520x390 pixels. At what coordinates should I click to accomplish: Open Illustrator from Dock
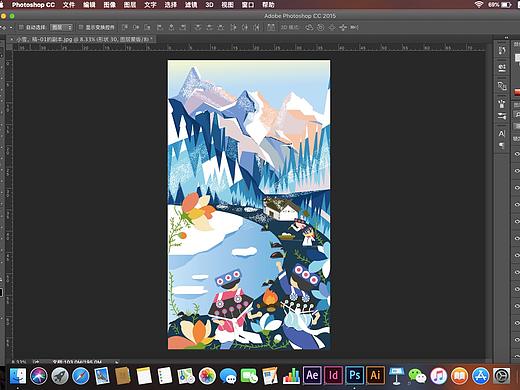coord(375,375)
